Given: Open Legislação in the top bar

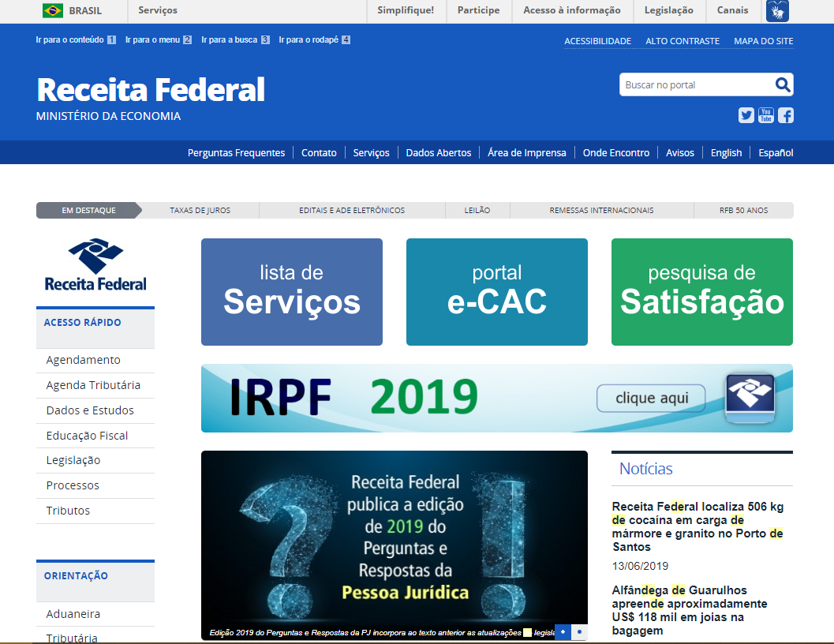Looking at the screenshot, I should pyautogui.click(x=668, y=10).
